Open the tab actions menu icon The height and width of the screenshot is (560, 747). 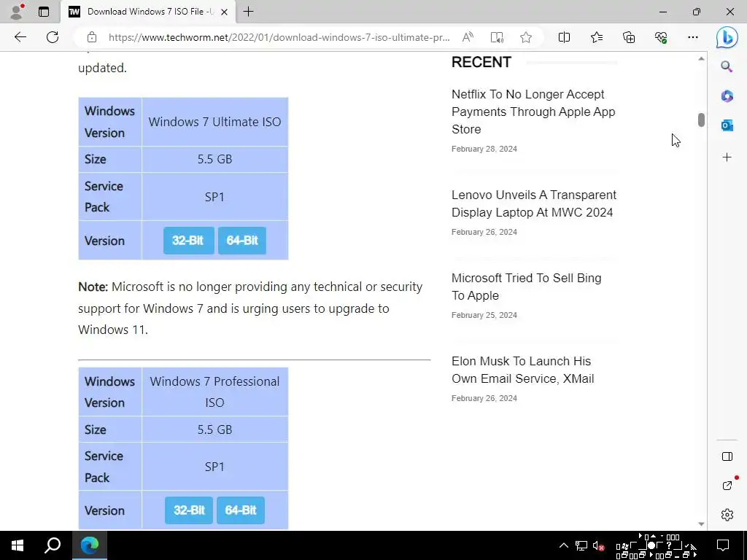(x=44, y=12)
